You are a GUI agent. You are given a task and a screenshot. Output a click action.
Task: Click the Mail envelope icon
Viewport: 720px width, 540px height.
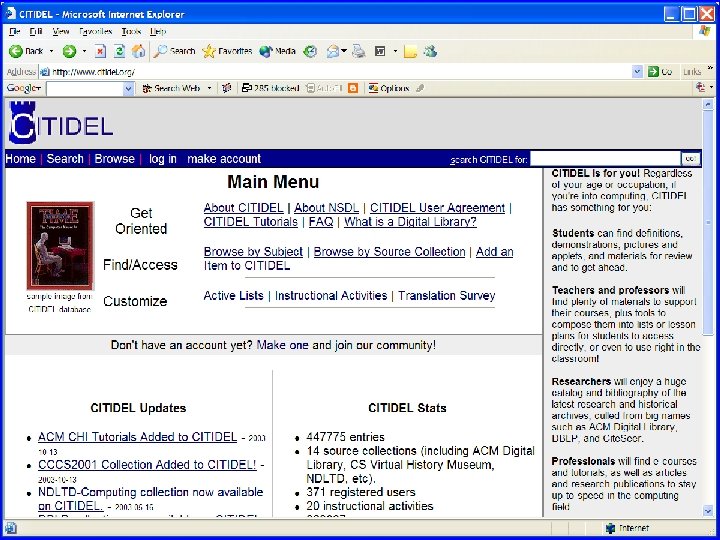(333, 51)
